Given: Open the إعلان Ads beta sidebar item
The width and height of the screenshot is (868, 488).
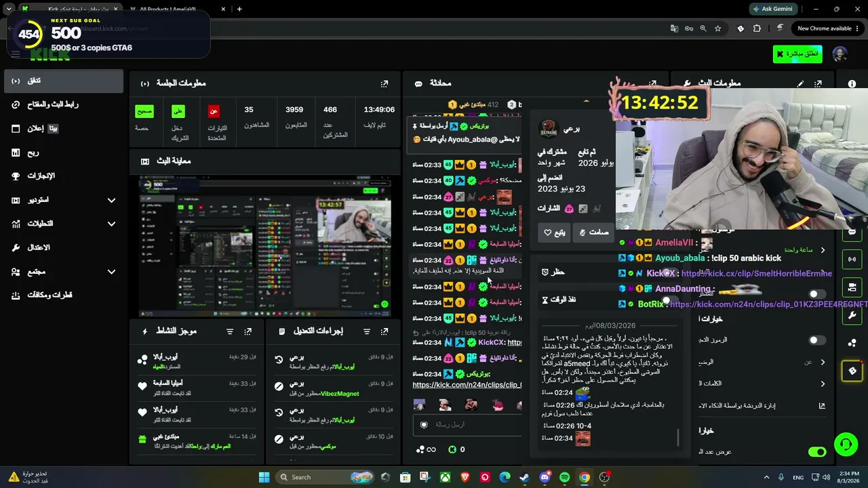Looking at the screenshot, I should (x=62, y=128).
